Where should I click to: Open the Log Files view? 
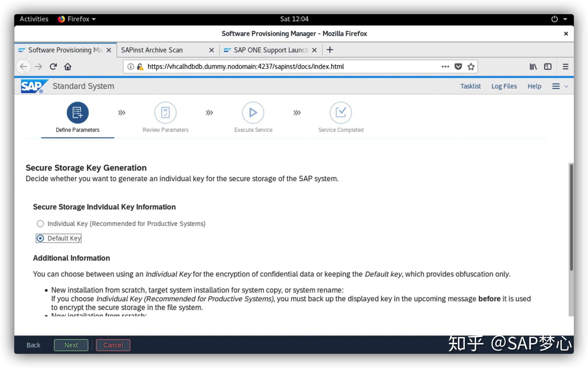[504, 86]
